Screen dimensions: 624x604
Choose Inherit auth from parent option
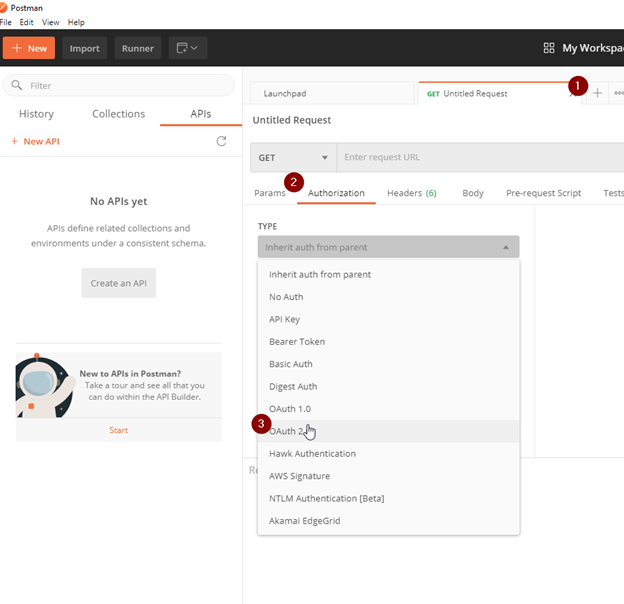click(x=388, y=275)
